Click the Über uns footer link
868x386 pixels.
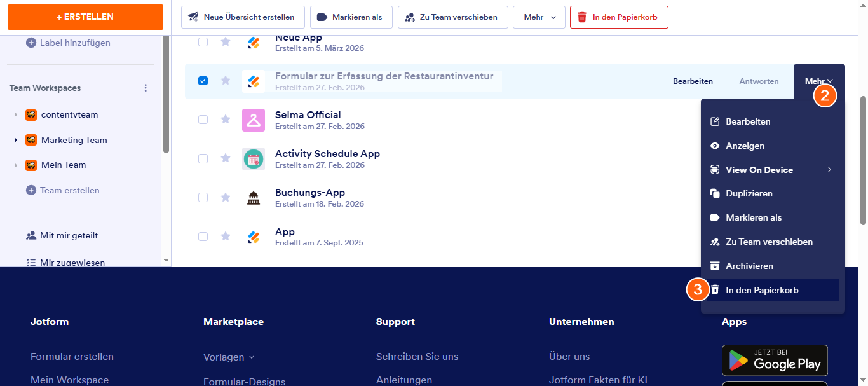tap(569, 357)
